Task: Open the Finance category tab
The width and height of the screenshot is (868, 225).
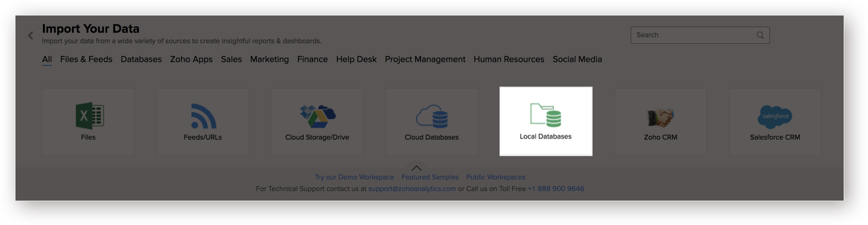Action: (x=313, y=59)
